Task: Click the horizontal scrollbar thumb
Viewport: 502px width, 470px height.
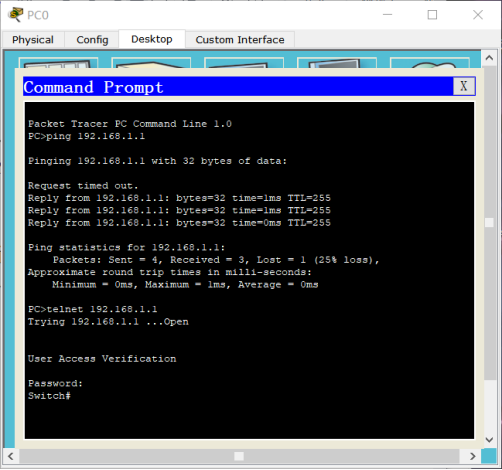Action: (x=239, y=456)
